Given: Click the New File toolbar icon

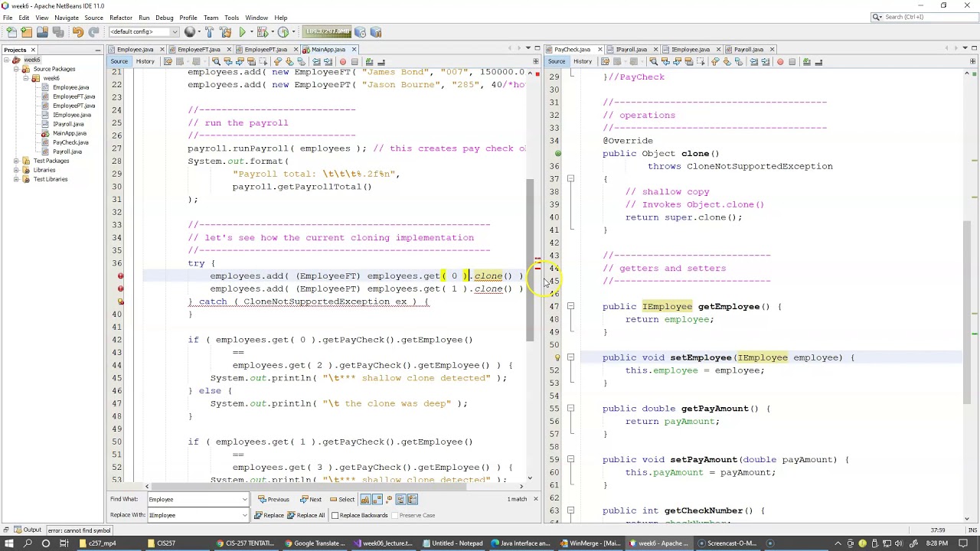Looking at the screenshot, I should tap(11, 32).
